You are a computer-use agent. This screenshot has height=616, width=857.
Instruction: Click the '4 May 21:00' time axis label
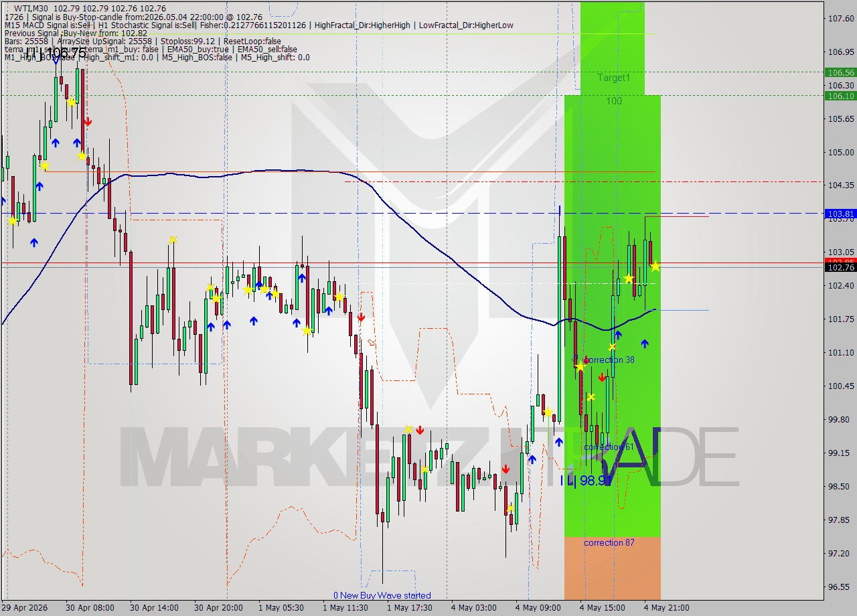667,608
